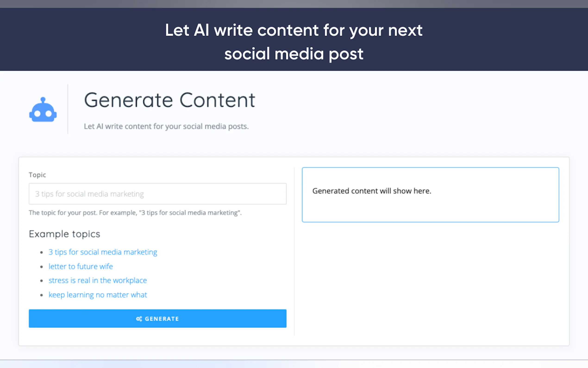This screenshot has height=368, width=588.
Task: Click the blue robot icon
Action: [x=43, y=110]
